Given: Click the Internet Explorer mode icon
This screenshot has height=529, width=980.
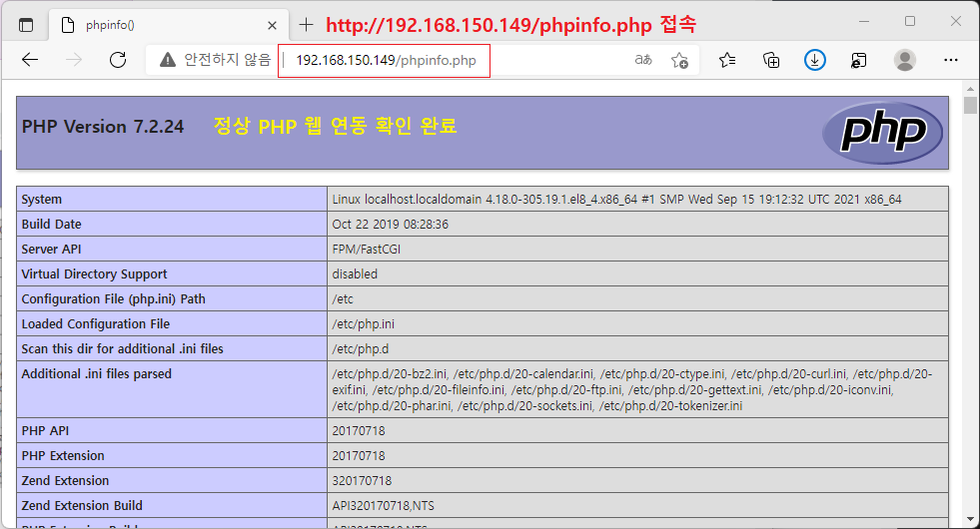Looking at the screenshot, I should point(859,60).
